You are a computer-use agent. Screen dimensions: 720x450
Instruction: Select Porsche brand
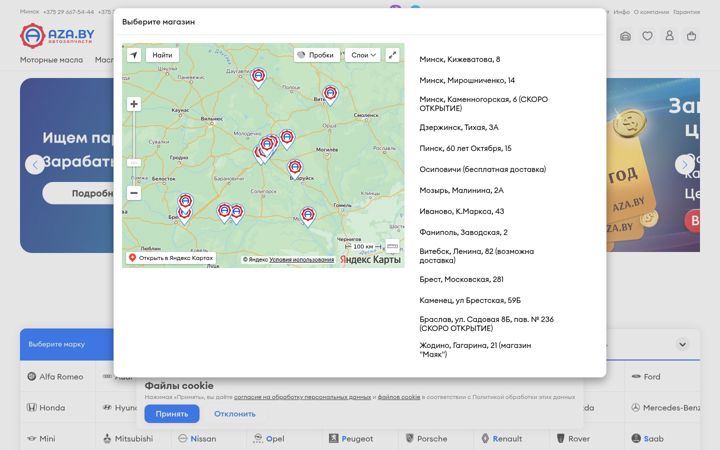point(426,439)
